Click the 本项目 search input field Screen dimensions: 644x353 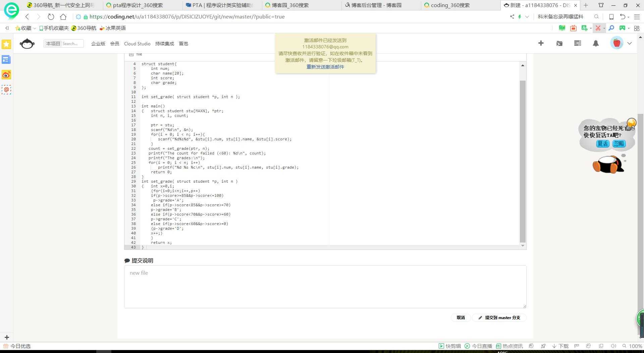pyautogui.click(x=64, y=43)
